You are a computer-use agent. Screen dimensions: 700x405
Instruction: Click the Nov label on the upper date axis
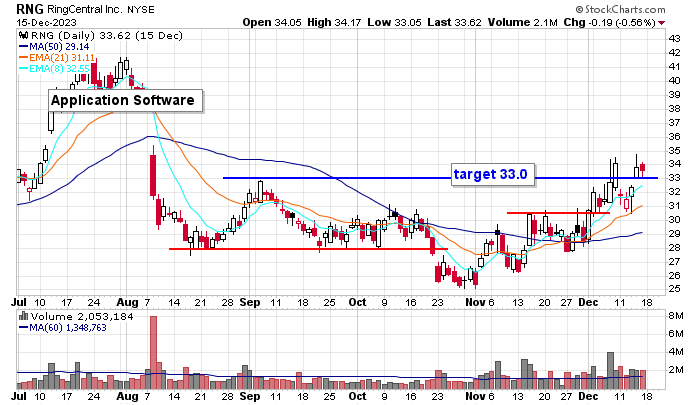475,302
